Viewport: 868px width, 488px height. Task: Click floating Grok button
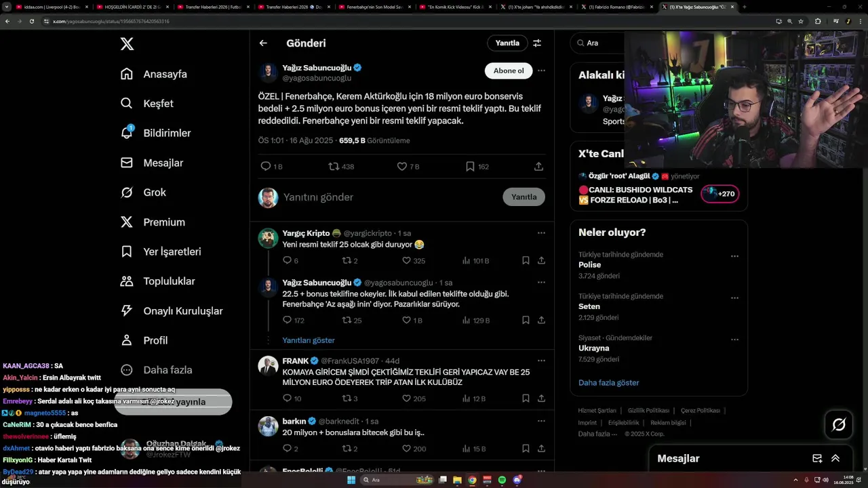[839, 425]
